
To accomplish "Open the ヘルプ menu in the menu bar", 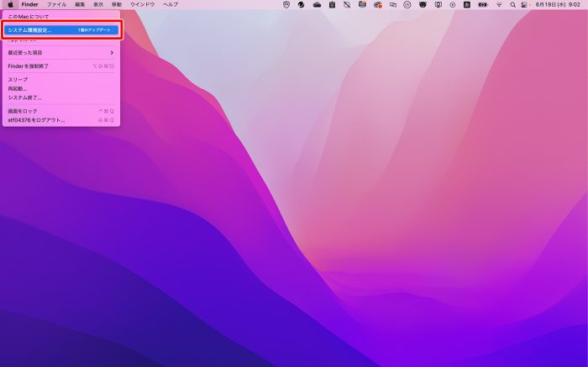I will tap(171, 4).
